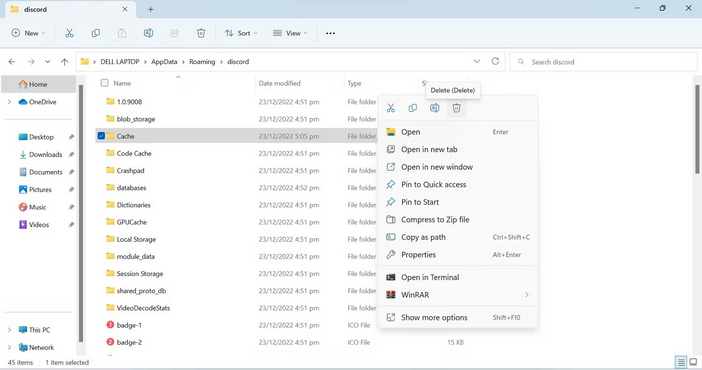Select the badge-1 ICO file

click(129, 325)
